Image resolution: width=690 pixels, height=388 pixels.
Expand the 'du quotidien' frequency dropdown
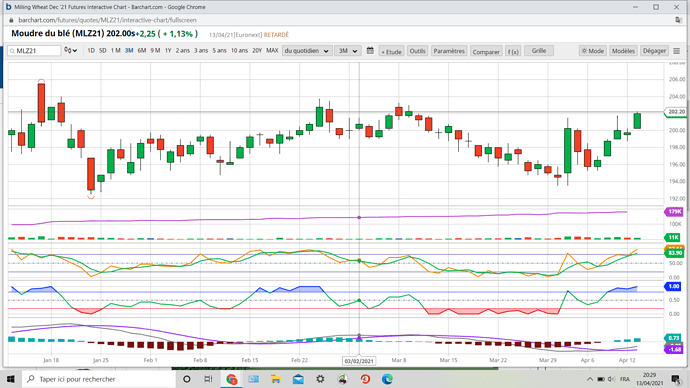(307, 51)
